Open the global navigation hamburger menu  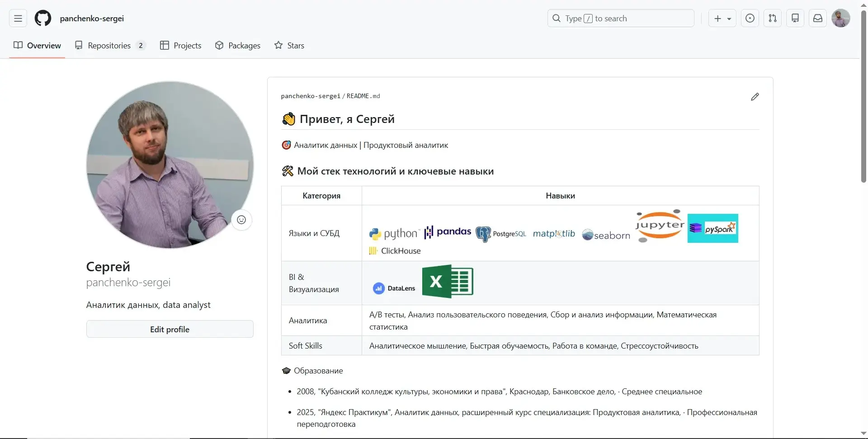pos(17,18)
